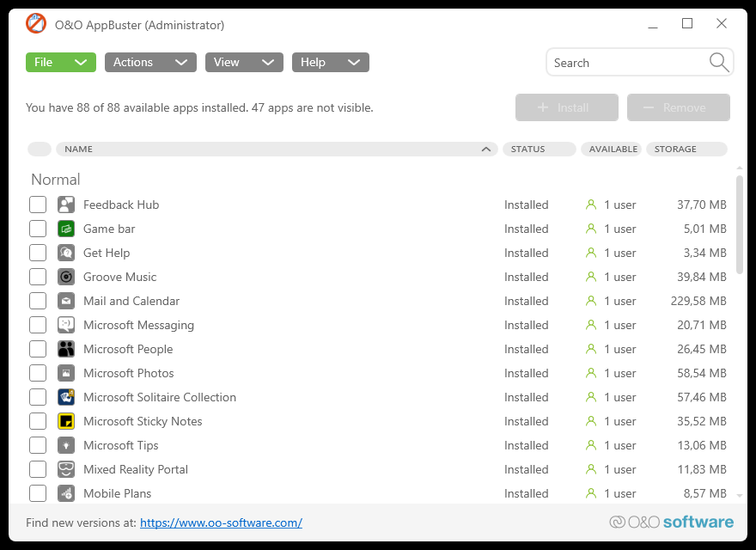
Task: Select the Microsoft Solitaire Collection row name
Action: pyautogui.click(x=160, y=397)
